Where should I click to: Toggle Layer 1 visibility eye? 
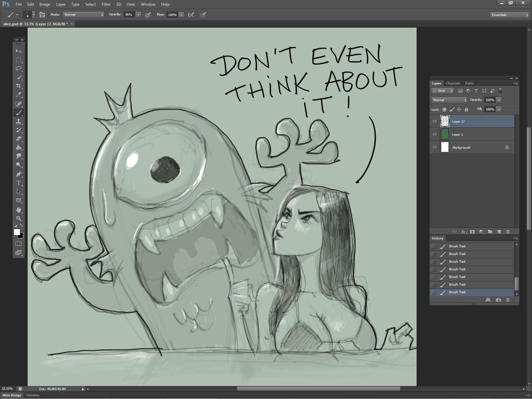pos(434,134)
